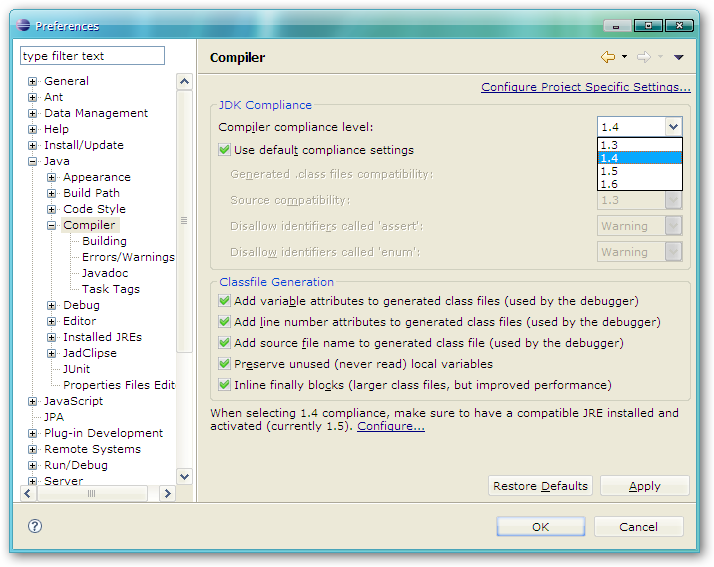714x567 pixels.
Task: Select the JavaScript tree item
Action: (73, 401)
